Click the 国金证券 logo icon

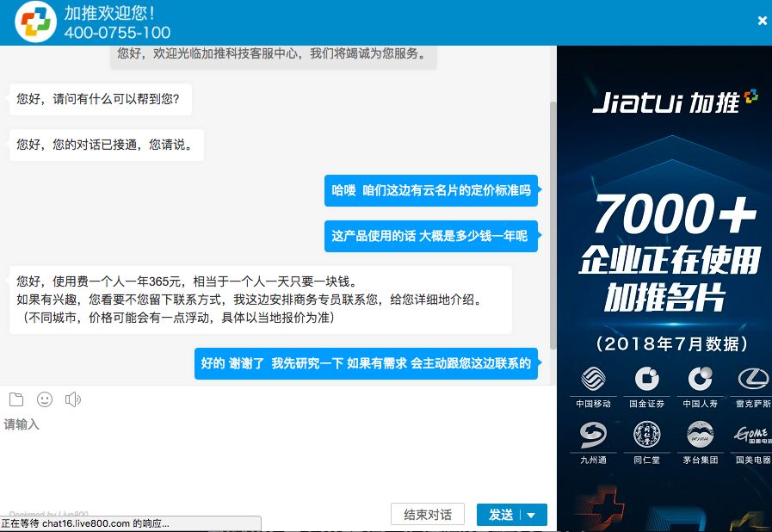point(646,379)
